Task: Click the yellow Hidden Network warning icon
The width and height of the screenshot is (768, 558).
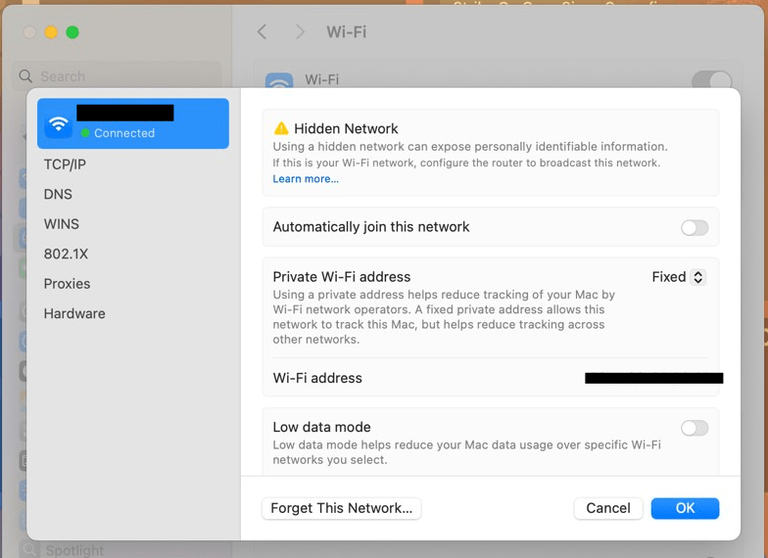Action: coord(281,129)
